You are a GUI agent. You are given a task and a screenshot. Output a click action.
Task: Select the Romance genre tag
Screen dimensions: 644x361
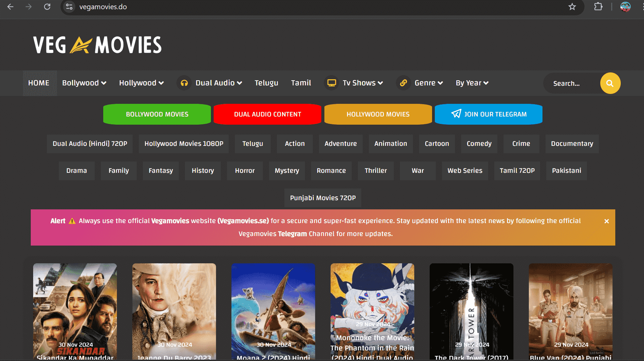[331, 171]
